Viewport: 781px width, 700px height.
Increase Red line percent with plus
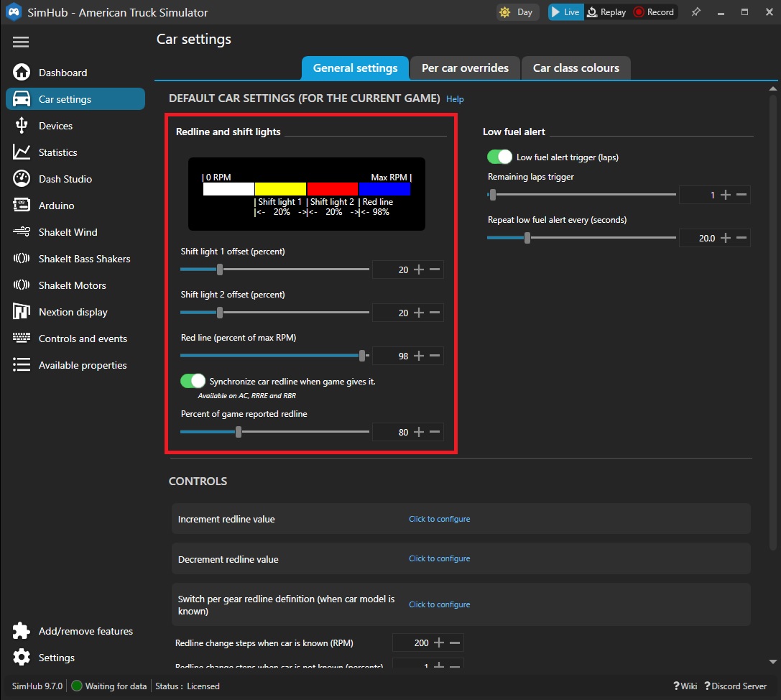point(419,356)
